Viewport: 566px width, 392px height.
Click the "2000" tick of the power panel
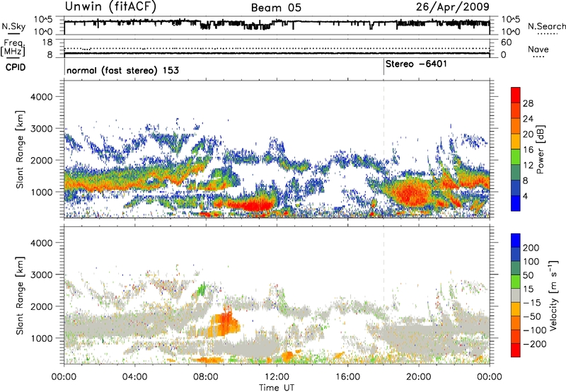pyautogui.click(x=42, y=160)
